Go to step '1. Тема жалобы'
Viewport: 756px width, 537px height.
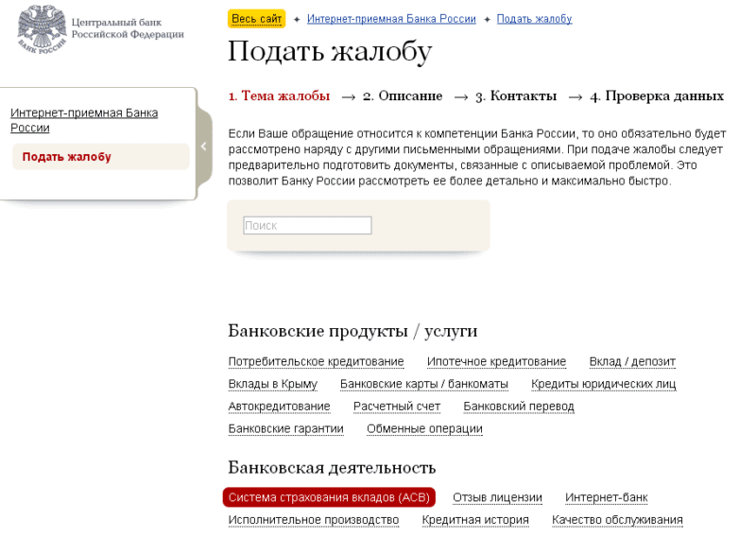click(280, 96)
